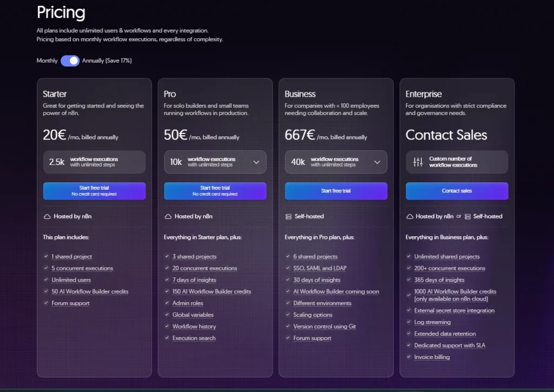554x392 pixels.
Task: Click checkmark beside Unlimited users
Action: click(46, 280)
